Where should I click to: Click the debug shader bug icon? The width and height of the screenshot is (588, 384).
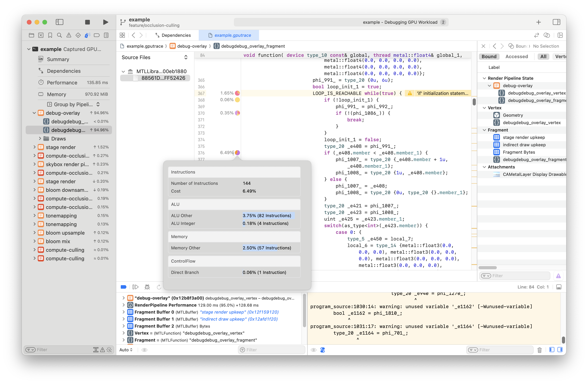coord(147,287)
